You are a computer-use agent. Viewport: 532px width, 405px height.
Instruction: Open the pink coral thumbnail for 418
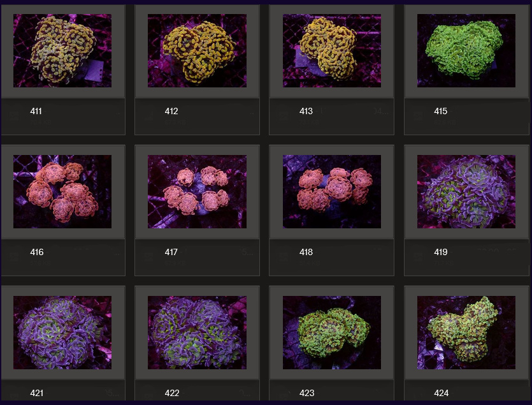332,191
